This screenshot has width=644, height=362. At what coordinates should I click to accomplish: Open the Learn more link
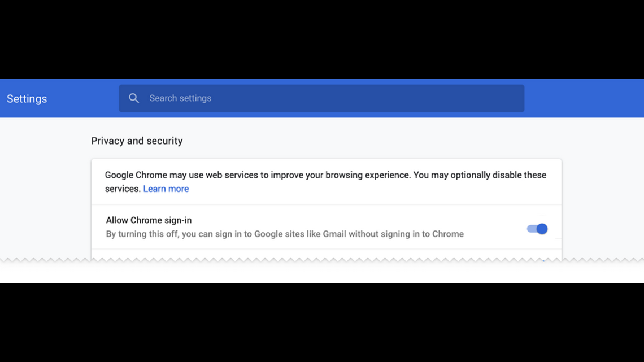pyautogui.click(x=166, y=189)
